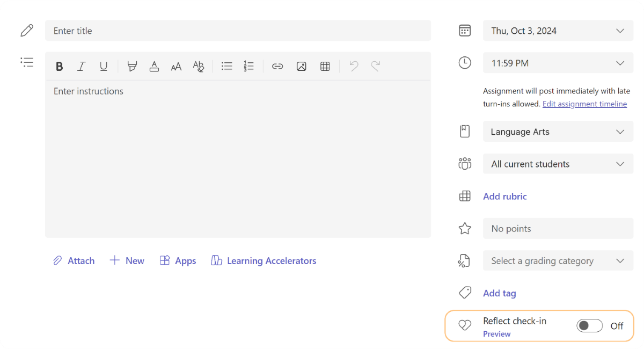Viewport: 644px width, 349px height.
Task: Expand the All current students dropdown
Action: 558,164
